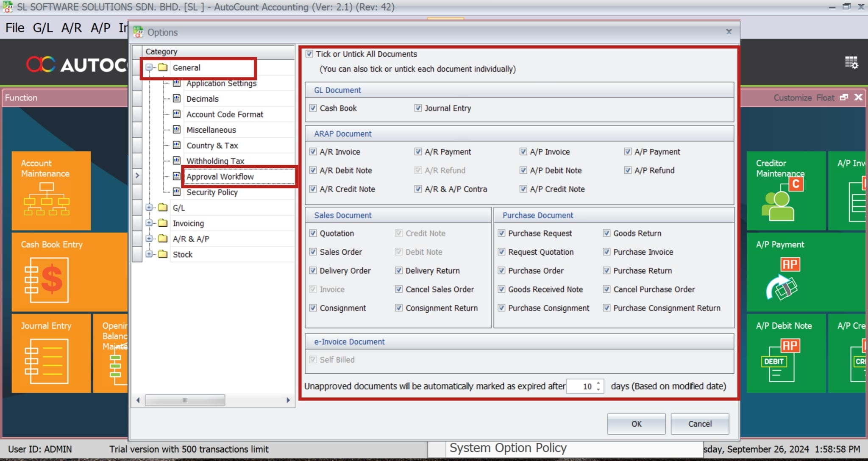Expand the G/L category node

click(x=149, y=207)
